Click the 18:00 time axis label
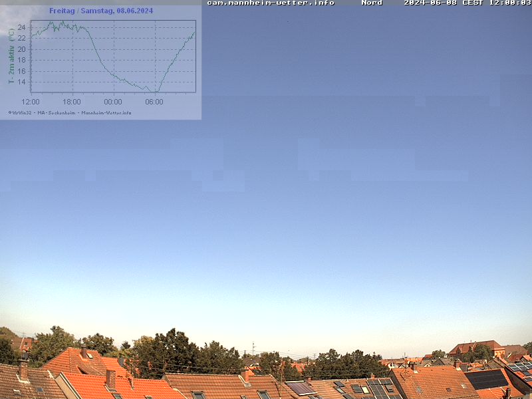 (x=72, y=102)
